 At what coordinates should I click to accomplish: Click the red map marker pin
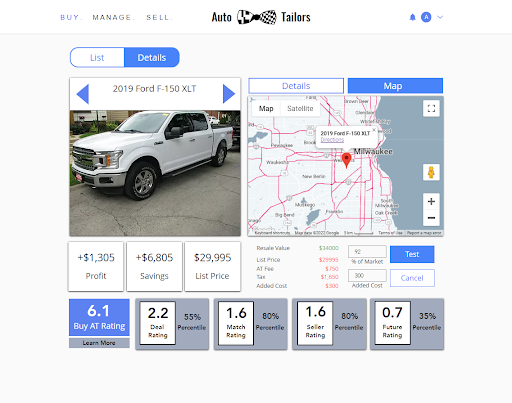click(x=347, y=160)
